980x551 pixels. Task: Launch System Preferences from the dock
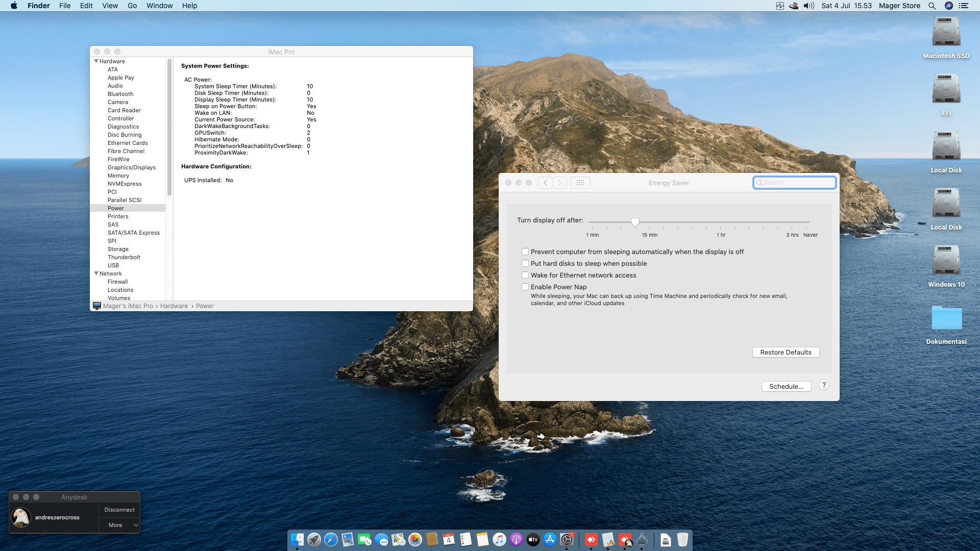[x=567, y=539]
